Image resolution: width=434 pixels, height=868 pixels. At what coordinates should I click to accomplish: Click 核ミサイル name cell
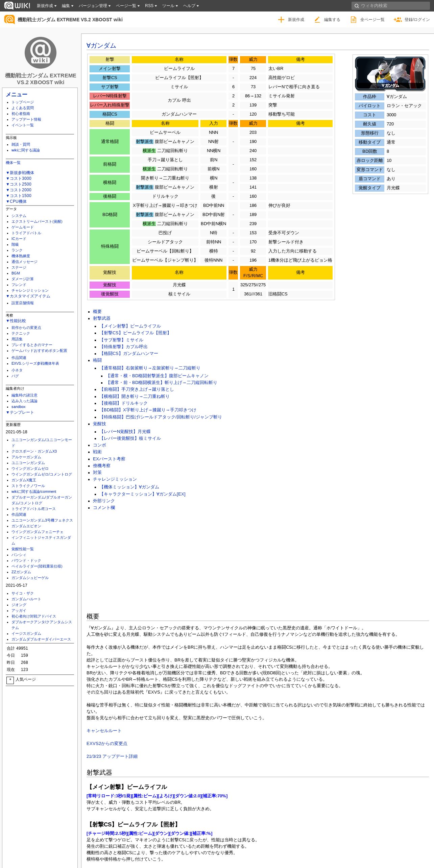coord(179,294)
